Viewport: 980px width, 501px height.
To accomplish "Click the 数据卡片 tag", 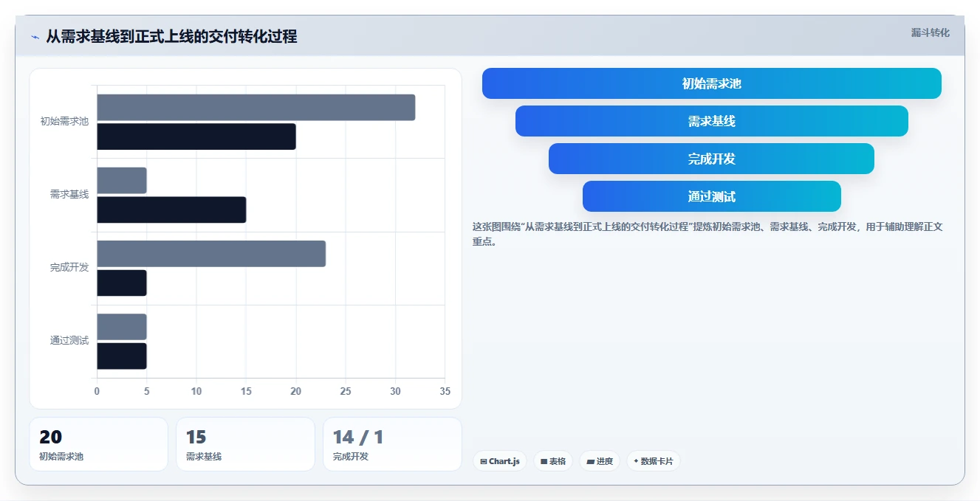I will click(x=654, y=461).
